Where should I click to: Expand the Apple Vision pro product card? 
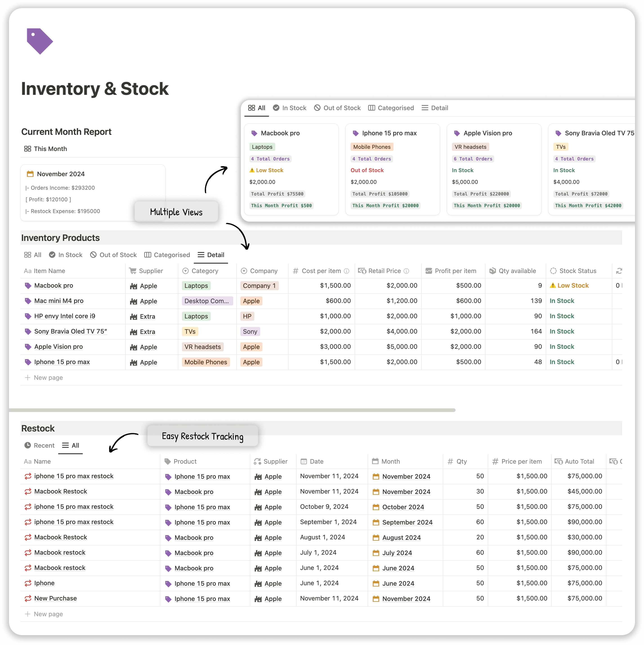(487, 133)
